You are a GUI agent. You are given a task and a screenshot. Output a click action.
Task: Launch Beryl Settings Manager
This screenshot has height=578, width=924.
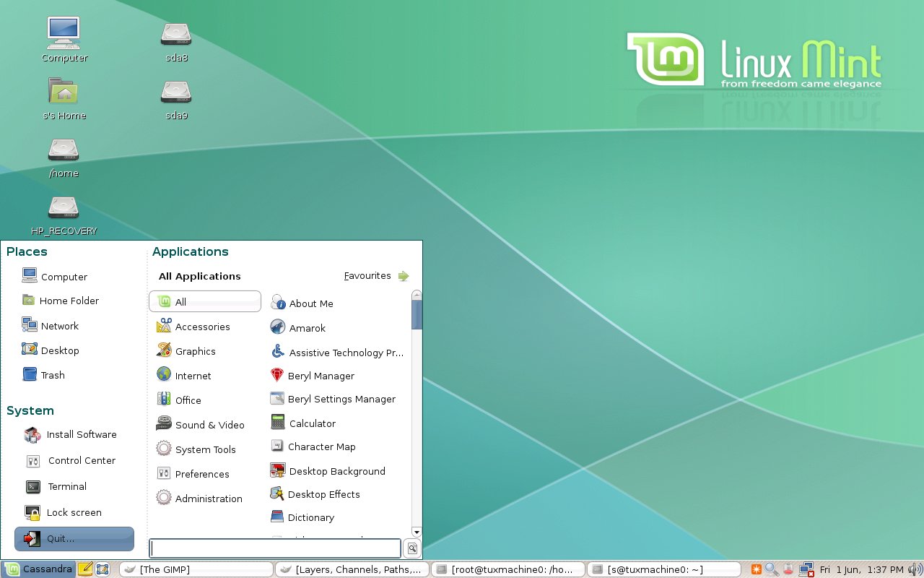[x=333, y=399]
